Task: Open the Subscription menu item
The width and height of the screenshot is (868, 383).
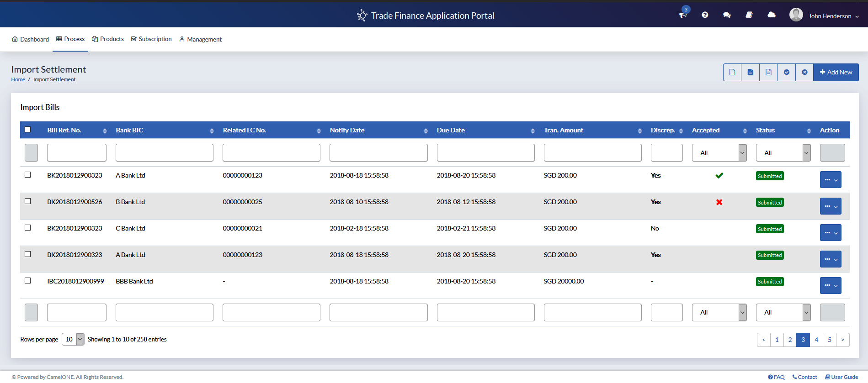Action: (151, 39)
